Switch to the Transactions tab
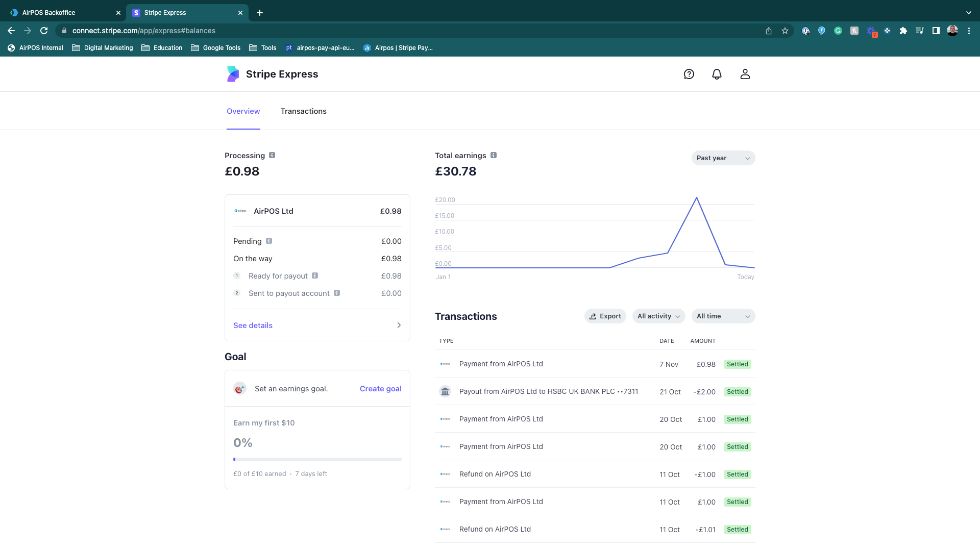Image resolution: width=980 pixels, height=551 pixels. click(303, 111)
